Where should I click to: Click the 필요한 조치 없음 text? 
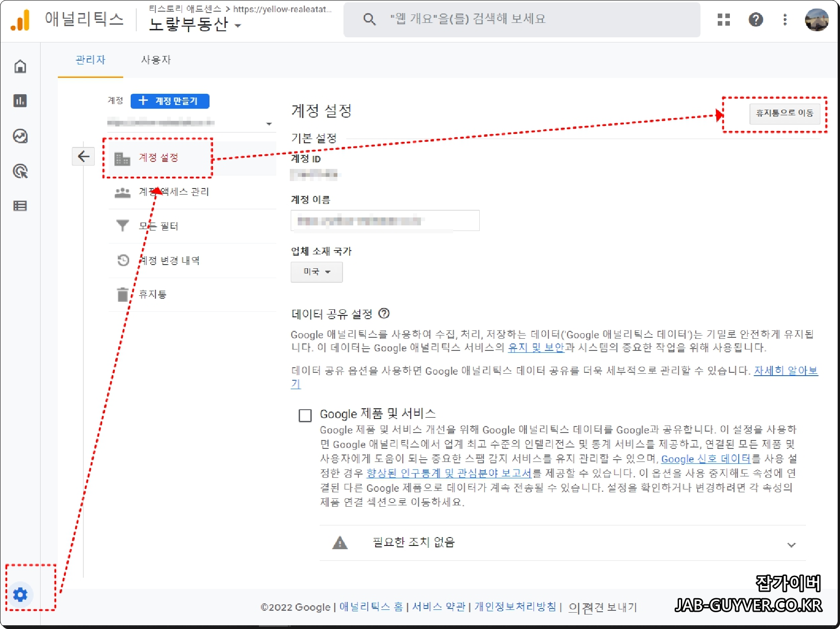click(413, 542)
